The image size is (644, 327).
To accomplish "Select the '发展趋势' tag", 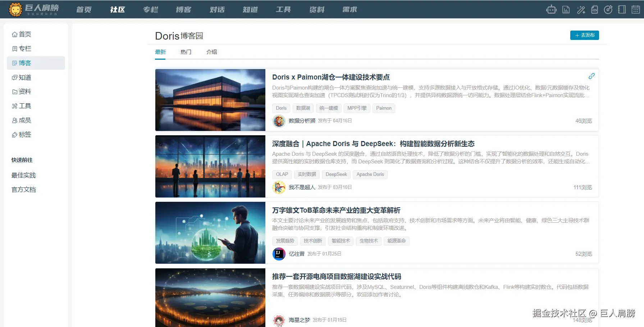I will coord(285,241).
